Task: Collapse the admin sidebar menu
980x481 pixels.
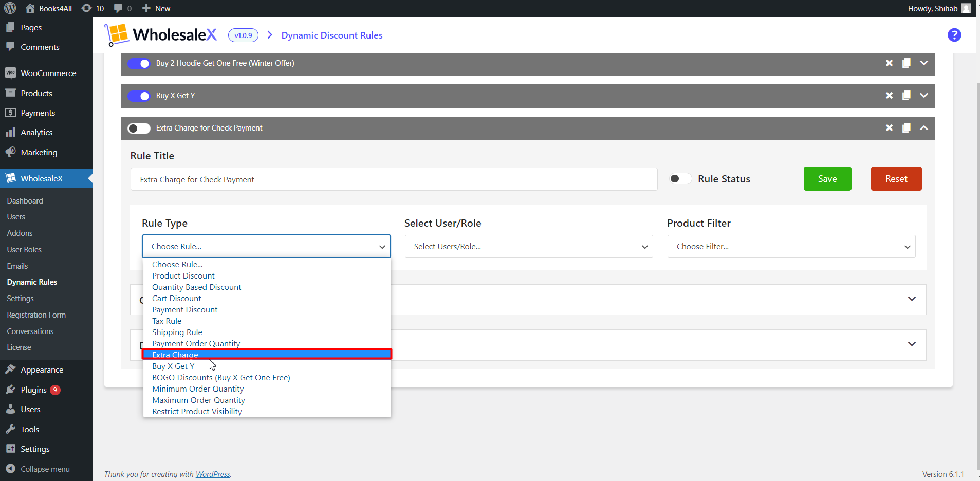Action: point(46,469)
